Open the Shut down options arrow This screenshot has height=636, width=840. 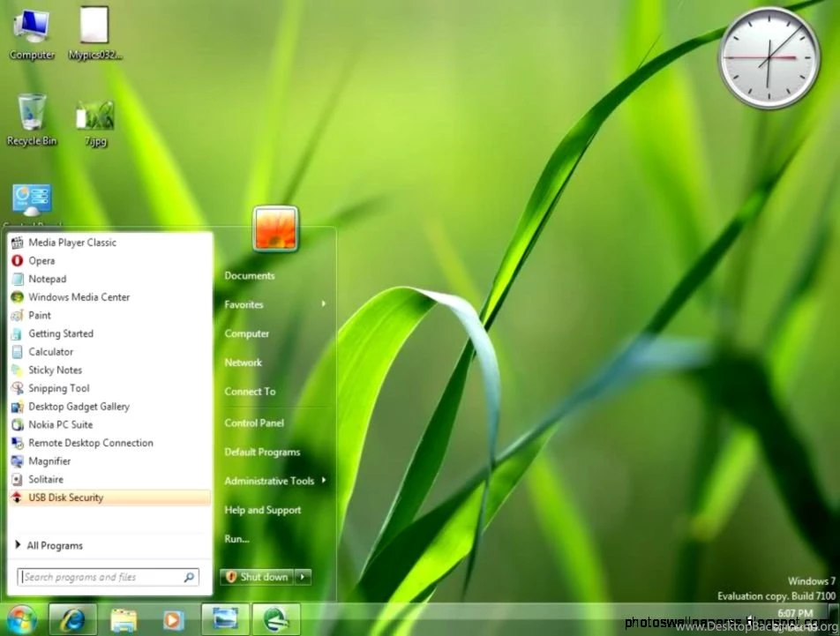pyautogui.click(x=303, y=577)
